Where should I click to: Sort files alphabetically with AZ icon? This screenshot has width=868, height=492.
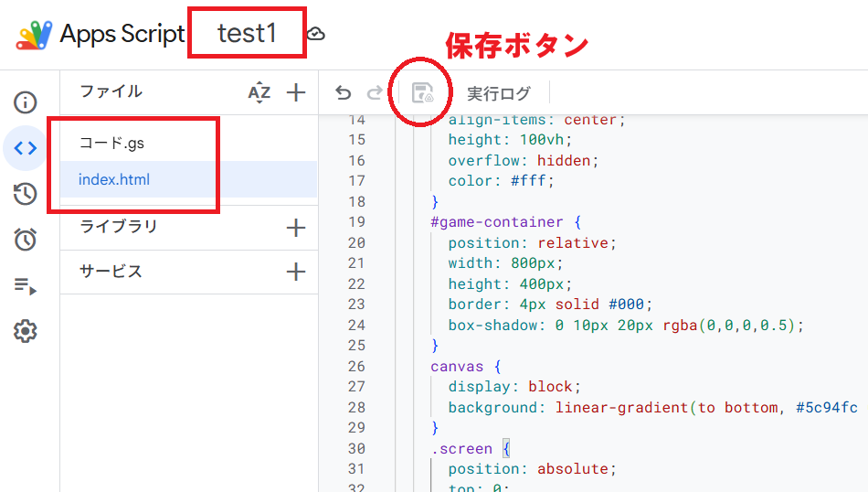259,92
